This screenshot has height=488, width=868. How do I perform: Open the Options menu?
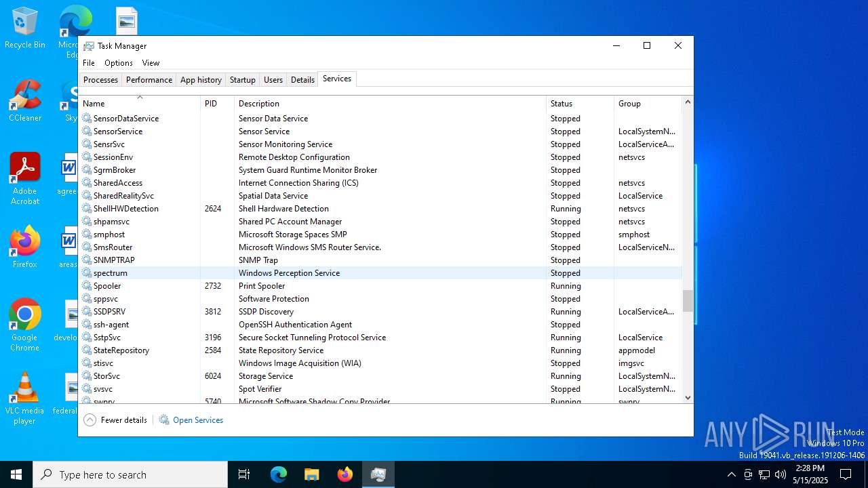119,63
